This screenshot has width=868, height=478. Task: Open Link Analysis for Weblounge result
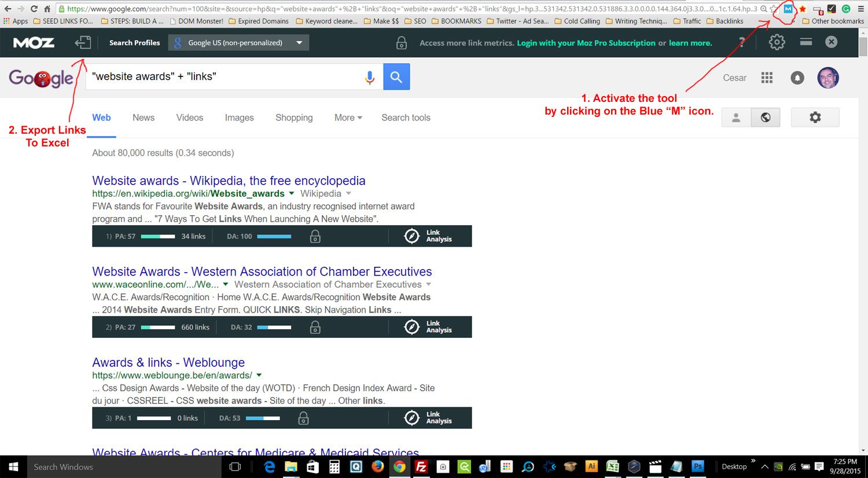pyautogui.click(x=428, y=418)
